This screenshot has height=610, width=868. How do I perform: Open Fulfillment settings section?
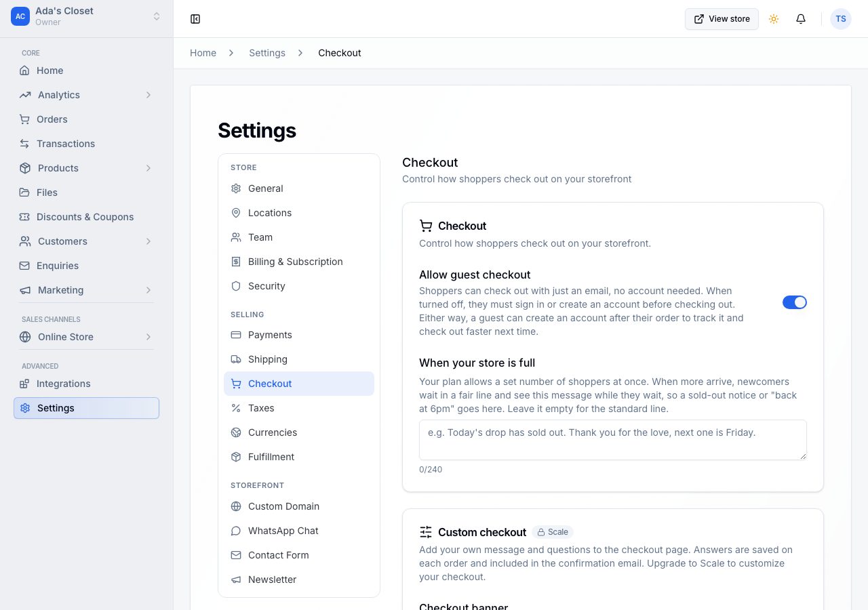299,457
